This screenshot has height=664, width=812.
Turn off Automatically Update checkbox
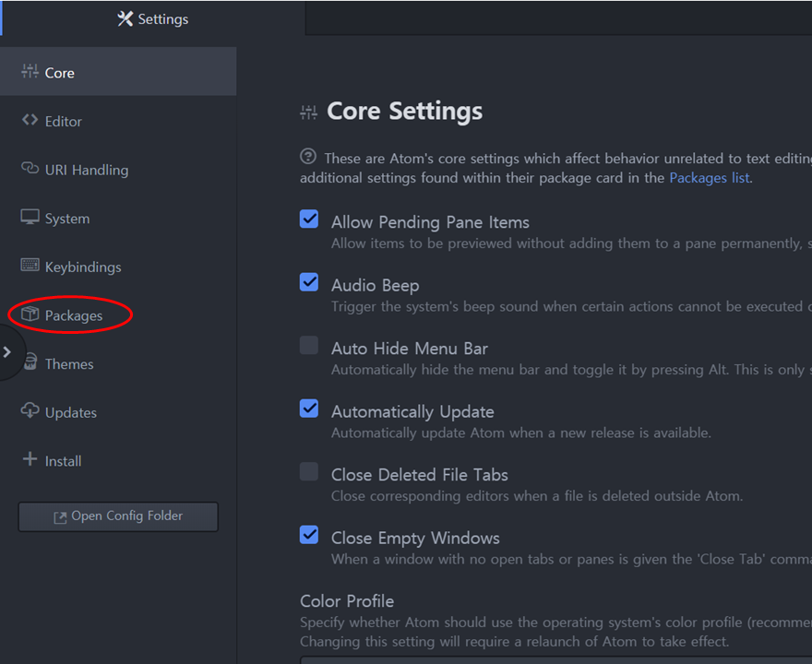pyautogui.click(x=309, y=409)
